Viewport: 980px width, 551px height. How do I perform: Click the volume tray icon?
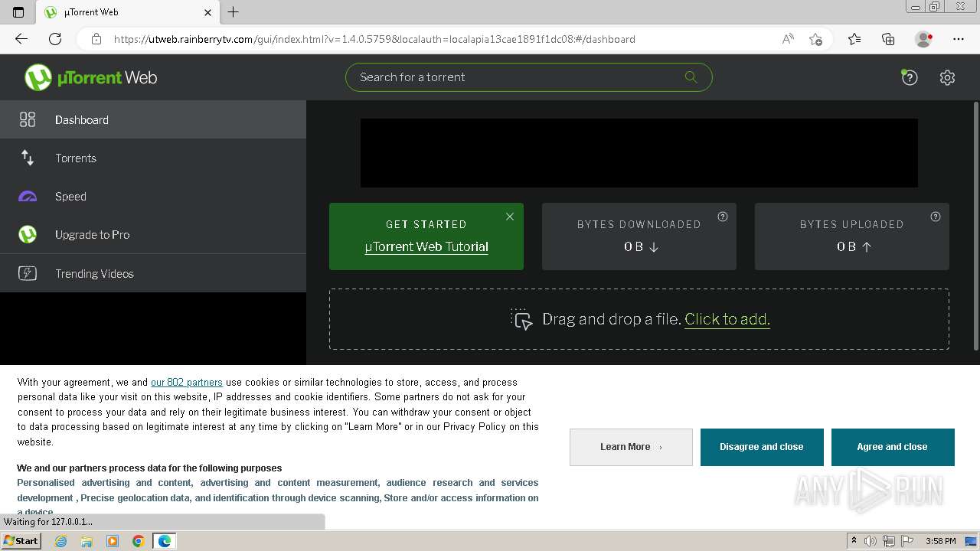(x=871, y=541)
